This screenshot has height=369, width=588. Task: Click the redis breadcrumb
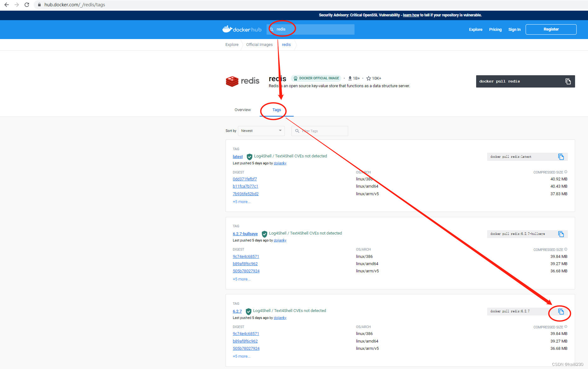[x=286, y=45]
